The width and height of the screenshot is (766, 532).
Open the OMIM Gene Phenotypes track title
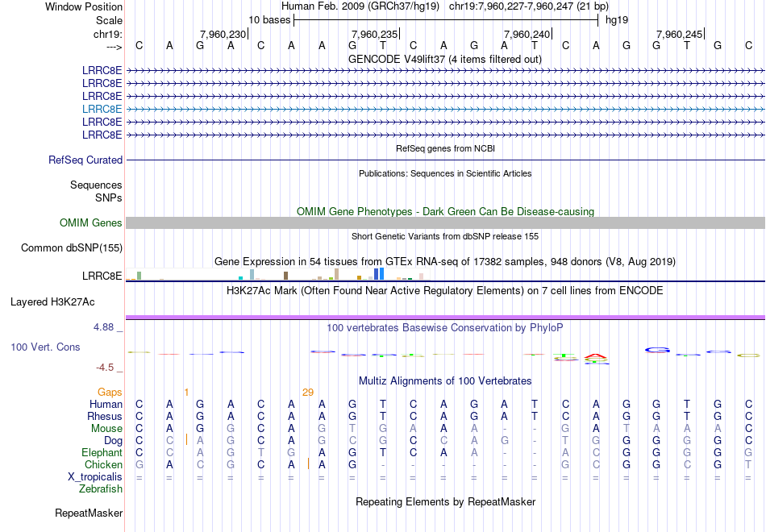click(445, 211)
